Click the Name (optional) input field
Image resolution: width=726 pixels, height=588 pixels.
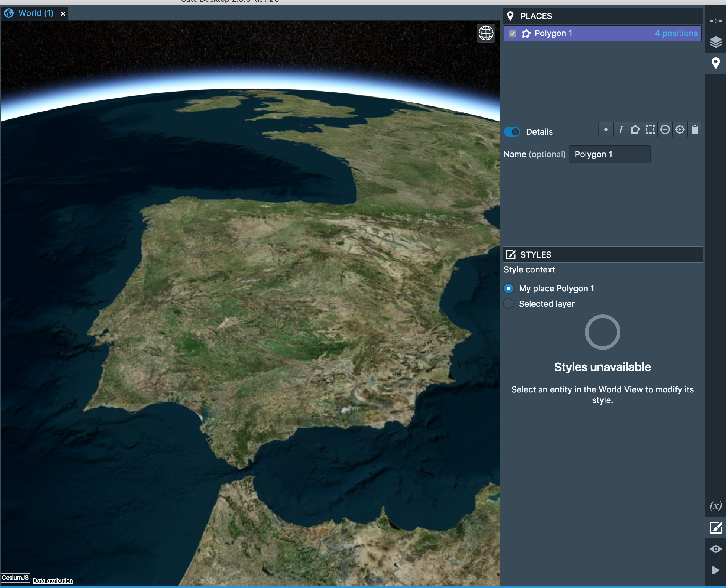[609, 155]
